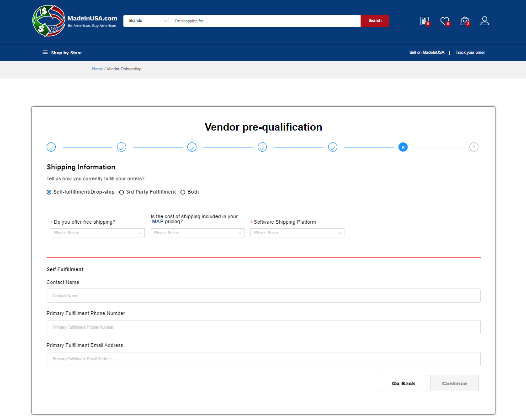Viewport: 526px width, 420px height.
Task: Select the Both radio option
Action: [x=183, y=192]
